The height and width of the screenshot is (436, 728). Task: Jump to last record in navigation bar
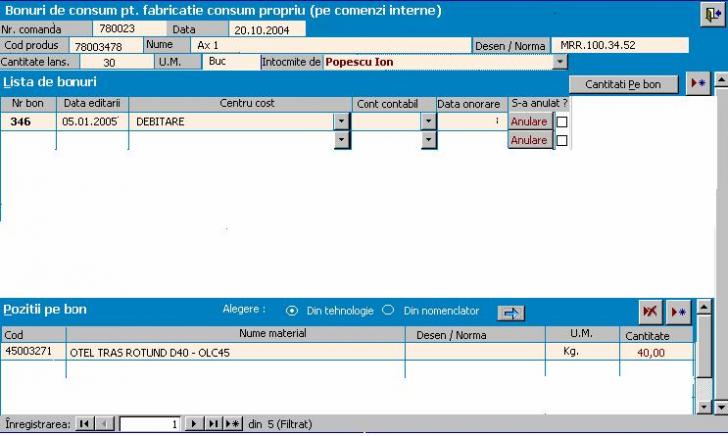tap(213, 424)
